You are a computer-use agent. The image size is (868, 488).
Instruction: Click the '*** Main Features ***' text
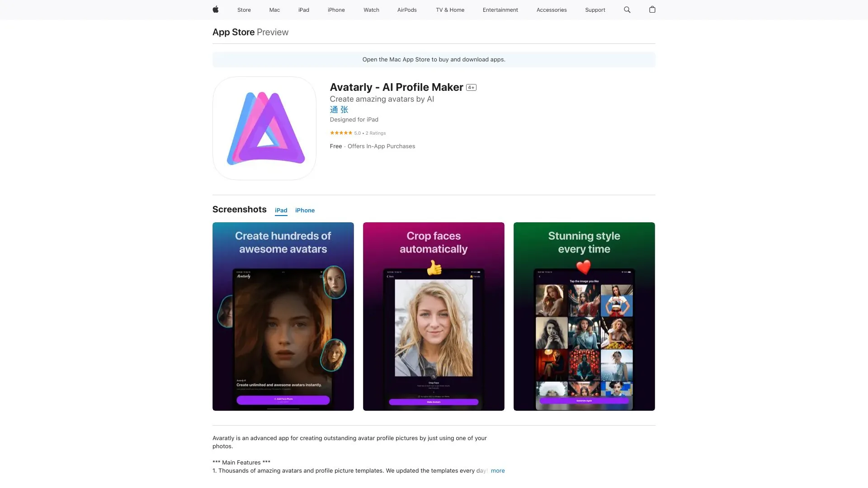(x=241, y=463)
